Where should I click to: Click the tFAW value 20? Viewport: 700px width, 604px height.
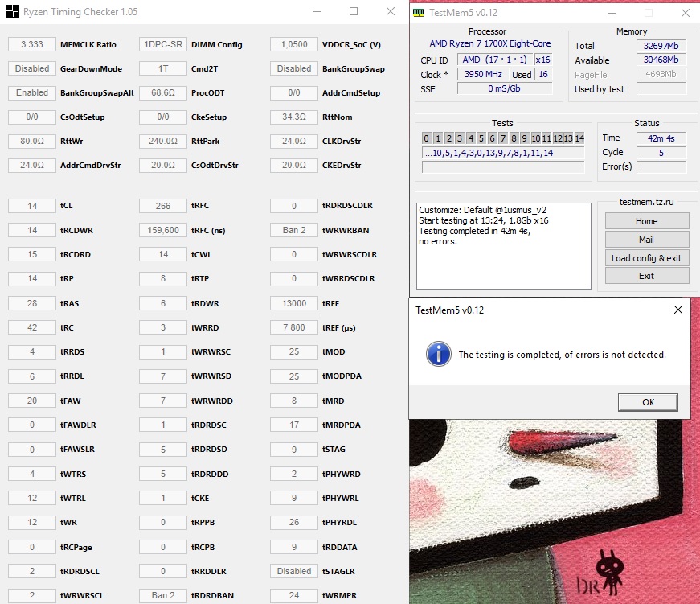pyautogui.click(x=32, y=401)
